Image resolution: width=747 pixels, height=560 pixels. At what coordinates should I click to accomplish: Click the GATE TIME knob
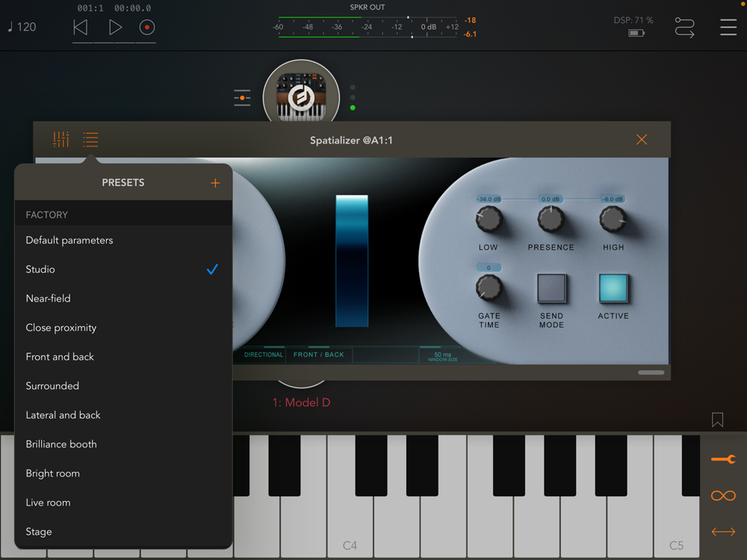489,288
